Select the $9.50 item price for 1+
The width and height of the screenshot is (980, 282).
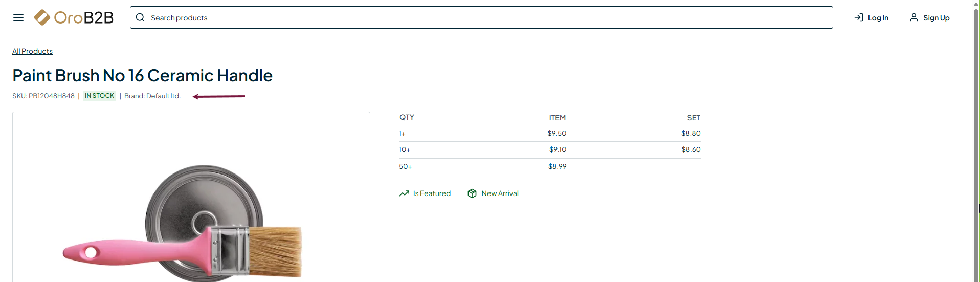[556, 133]
